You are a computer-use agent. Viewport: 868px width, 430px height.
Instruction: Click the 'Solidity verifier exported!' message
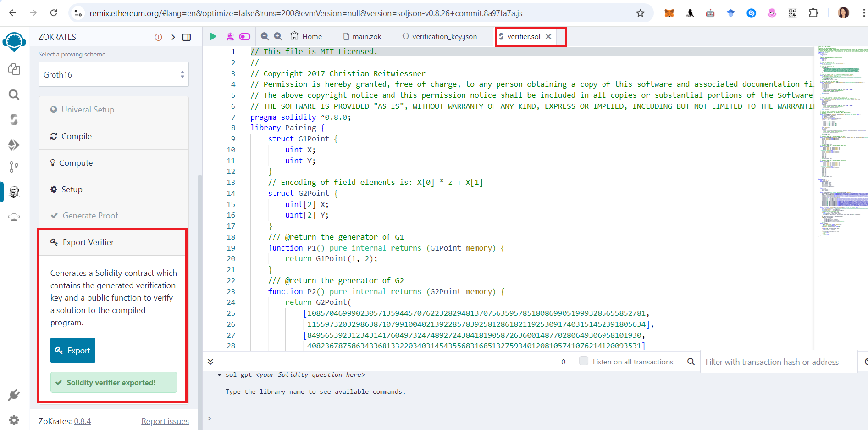tap(114, 382)
